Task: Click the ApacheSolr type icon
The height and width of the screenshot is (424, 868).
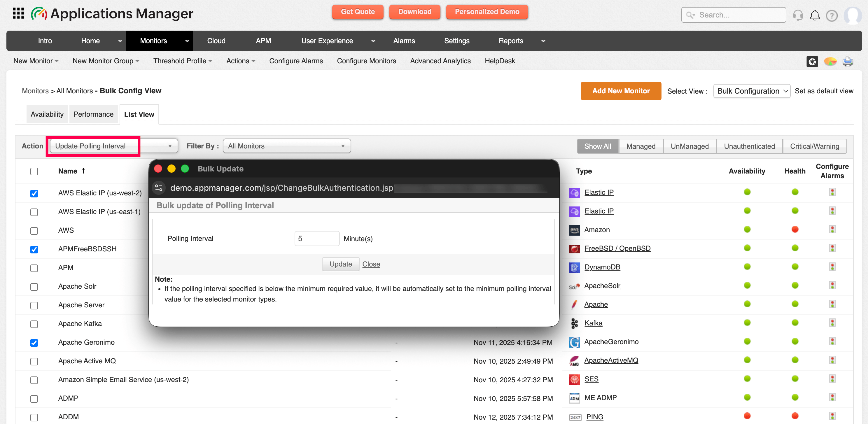Action: pos(574,286)
